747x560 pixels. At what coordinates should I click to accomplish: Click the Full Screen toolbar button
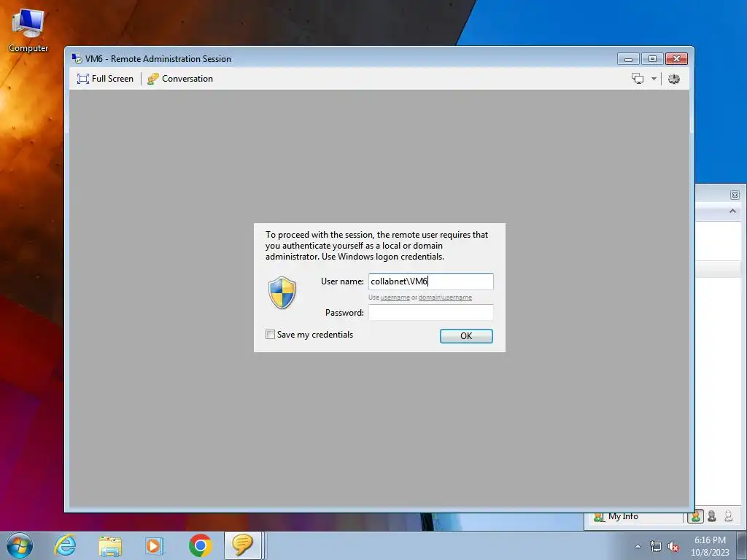tap(105, 79)
